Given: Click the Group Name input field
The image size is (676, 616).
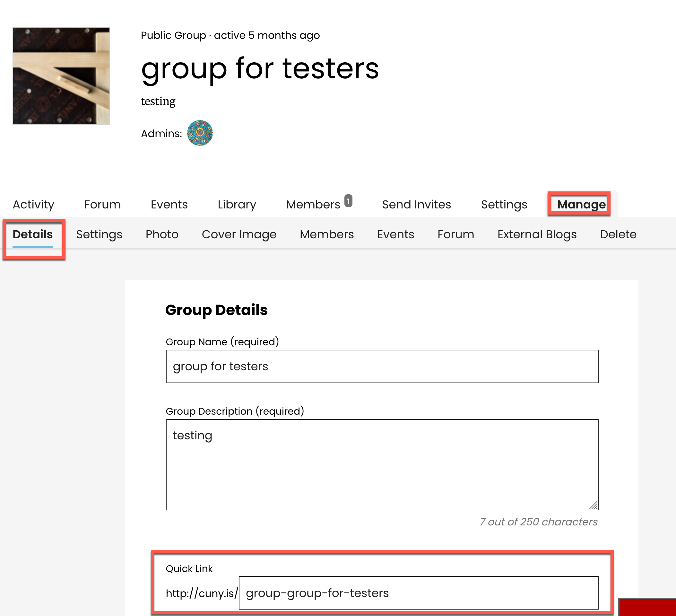Looking at the screenshot, I should (x=382, y=366).
